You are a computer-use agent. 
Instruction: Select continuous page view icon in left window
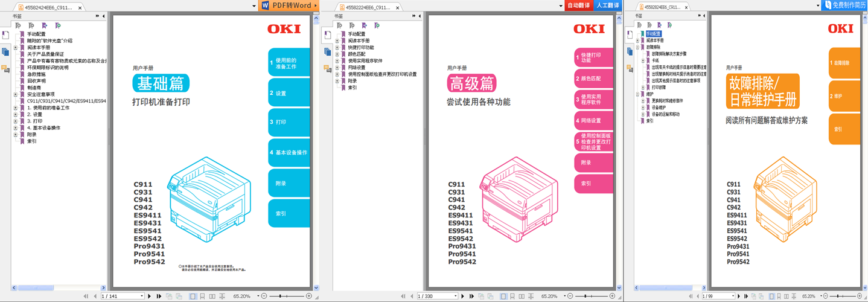click(203, 296)
